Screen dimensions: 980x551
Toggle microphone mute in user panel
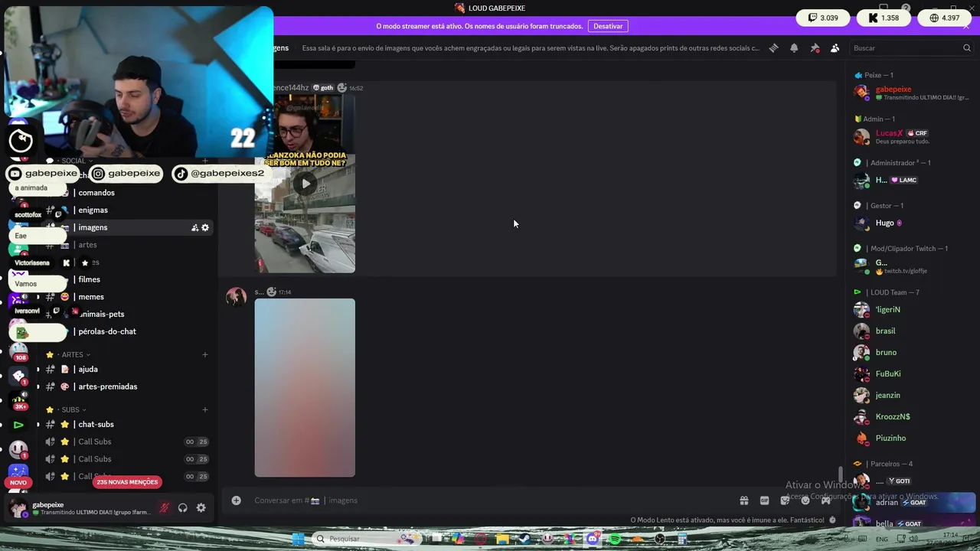164,508
